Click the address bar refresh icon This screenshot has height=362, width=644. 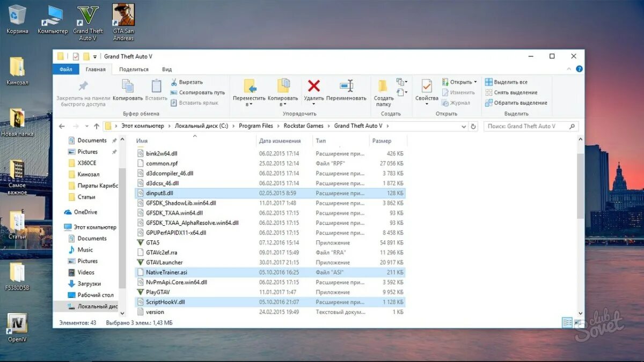point(473,127)
